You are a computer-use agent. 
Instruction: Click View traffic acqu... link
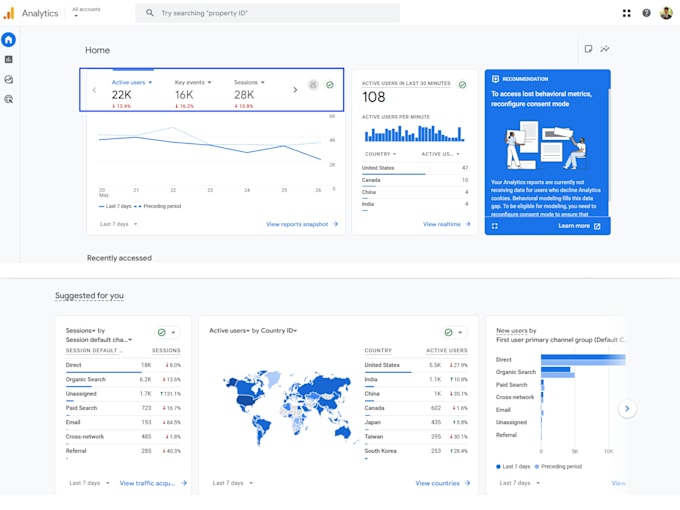pyautogui.click(x=147, y=483)
